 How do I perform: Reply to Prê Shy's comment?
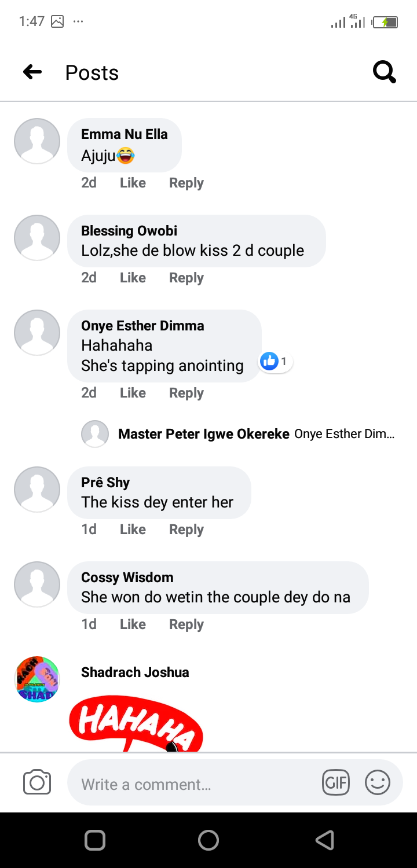186,529
